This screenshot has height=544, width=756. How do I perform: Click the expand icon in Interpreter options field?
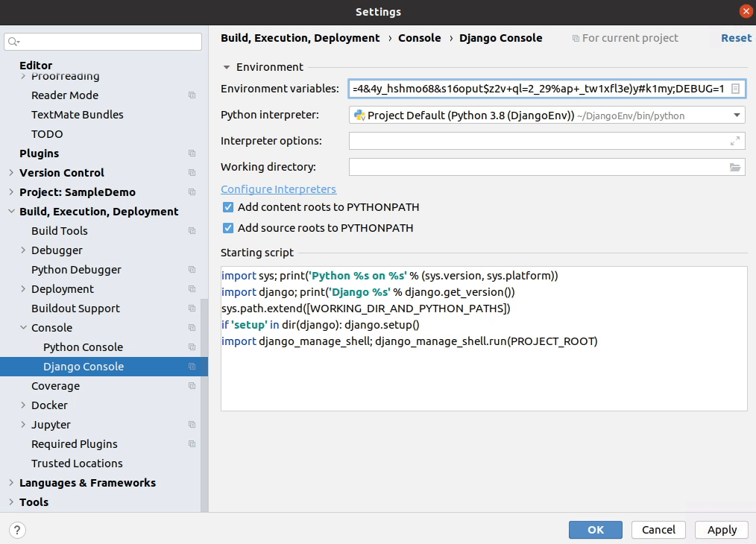tap(736, 140)
